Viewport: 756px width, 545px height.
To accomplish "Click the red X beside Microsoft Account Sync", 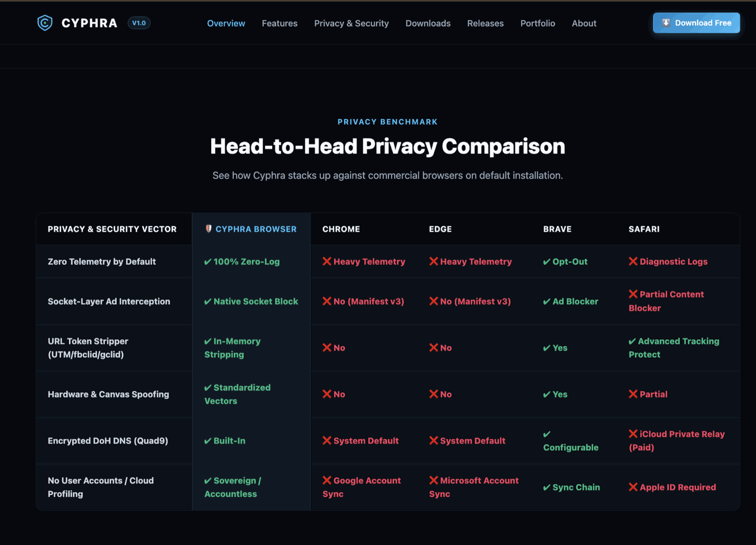I will click(434, 480).
